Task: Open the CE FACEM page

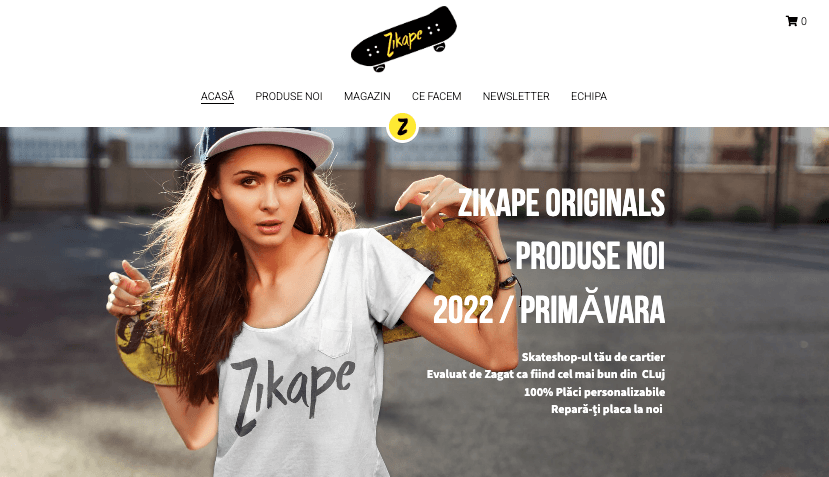Action: click(437, 96)
